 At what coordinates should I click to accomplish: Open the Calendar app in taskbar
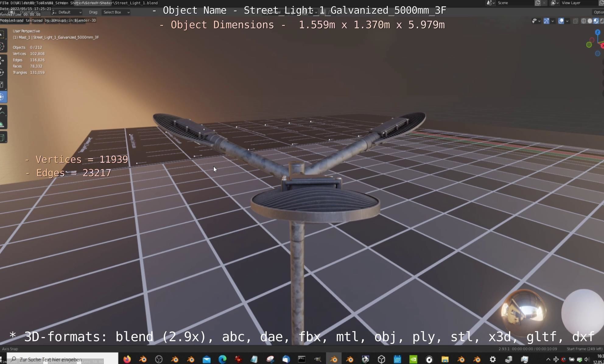coord(397,359)
